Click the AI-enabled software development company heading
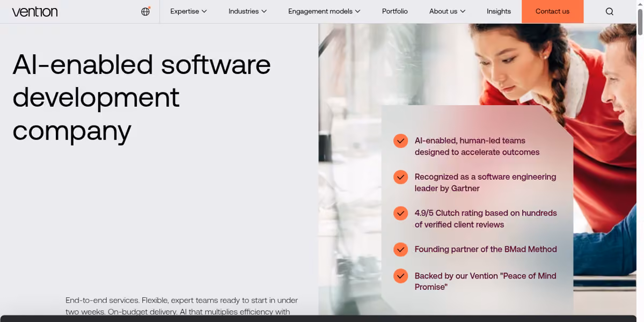The image size is (644, 322). (x=142, y=97)
